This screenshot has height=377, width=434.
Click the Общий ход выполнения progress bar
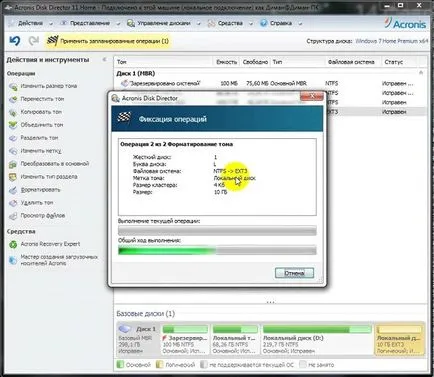pos(217,250)
